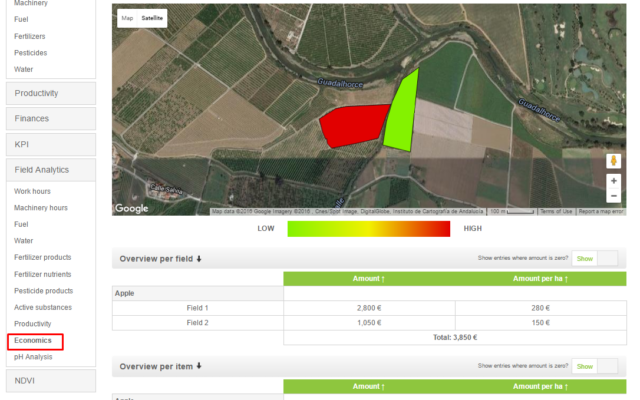
Task: Click the Apple crop row in Overview per field
Action: tap(198, 293)
